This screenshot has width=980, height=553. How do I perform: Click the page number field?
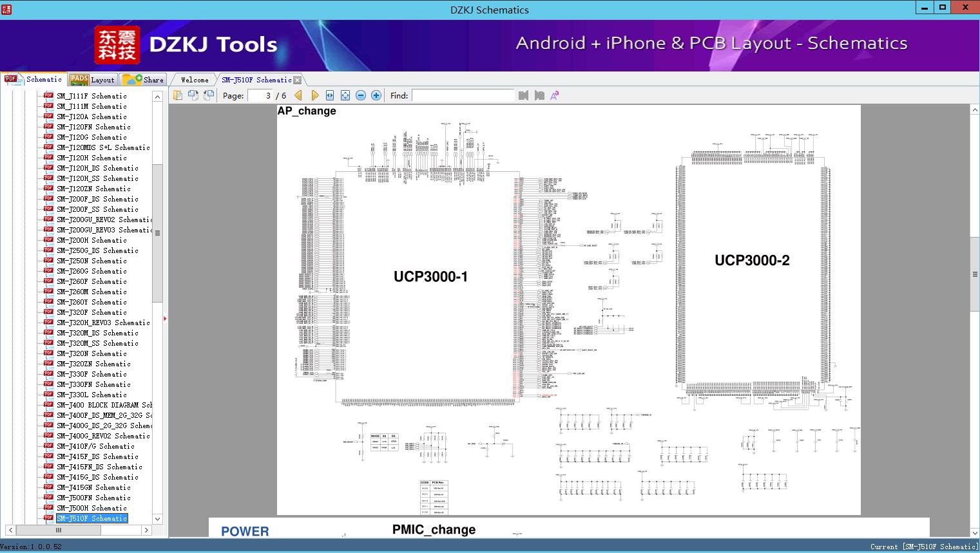point(260,95)
